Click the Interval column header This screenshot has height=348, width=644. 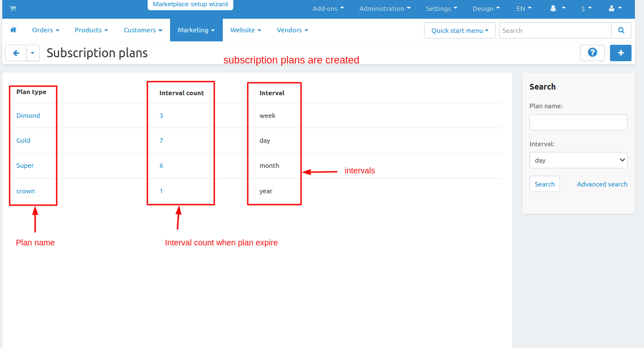[x=272, y=93]
